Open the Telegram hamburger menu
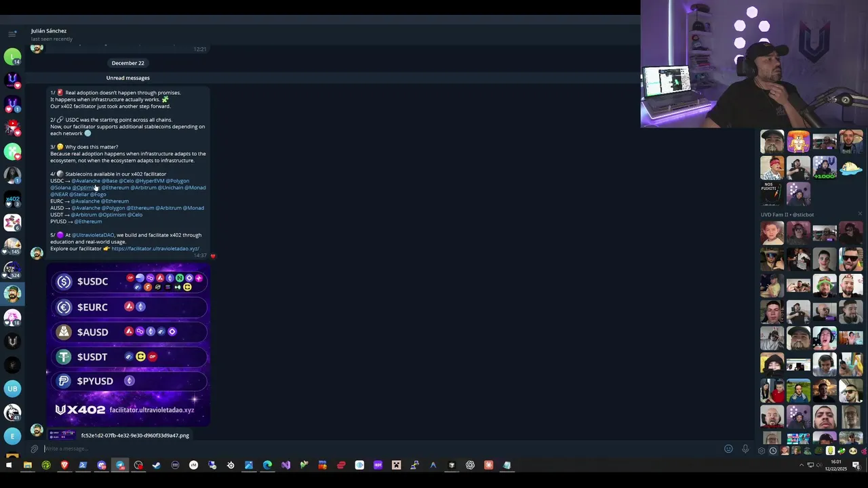Image resolution: width=868 pixels, height=488 pixels. pos(12,33)
